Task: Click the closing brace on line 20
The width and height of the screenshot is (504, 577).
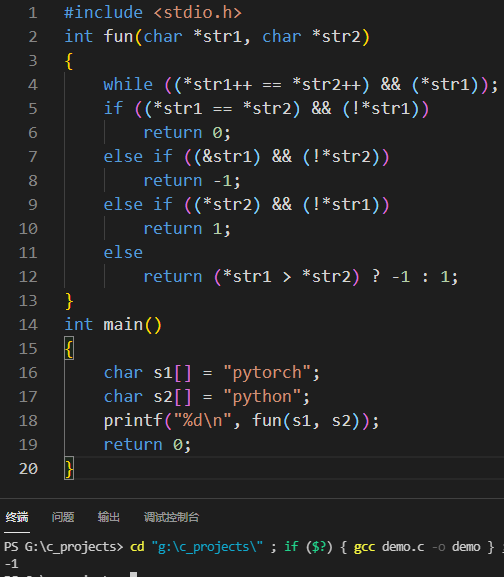Action: (x=69, y=469)
